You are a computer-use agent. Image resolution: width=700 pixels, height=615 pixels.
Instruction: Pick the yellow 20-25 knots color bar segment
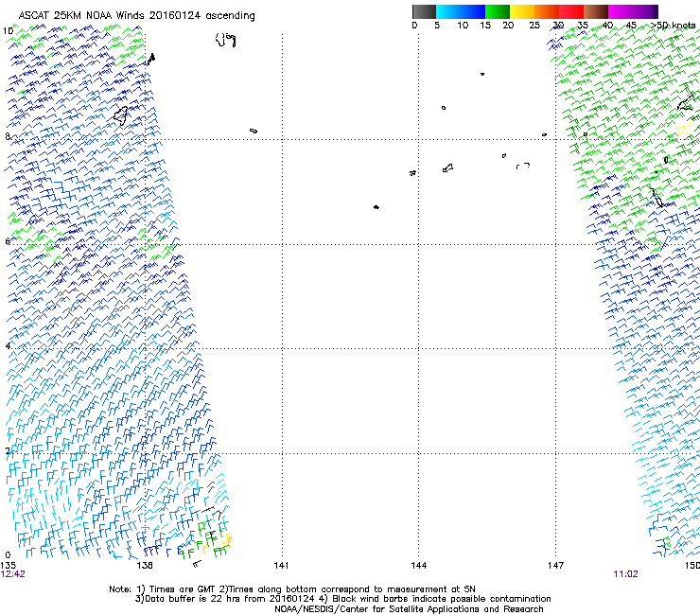tap(522, 11)
